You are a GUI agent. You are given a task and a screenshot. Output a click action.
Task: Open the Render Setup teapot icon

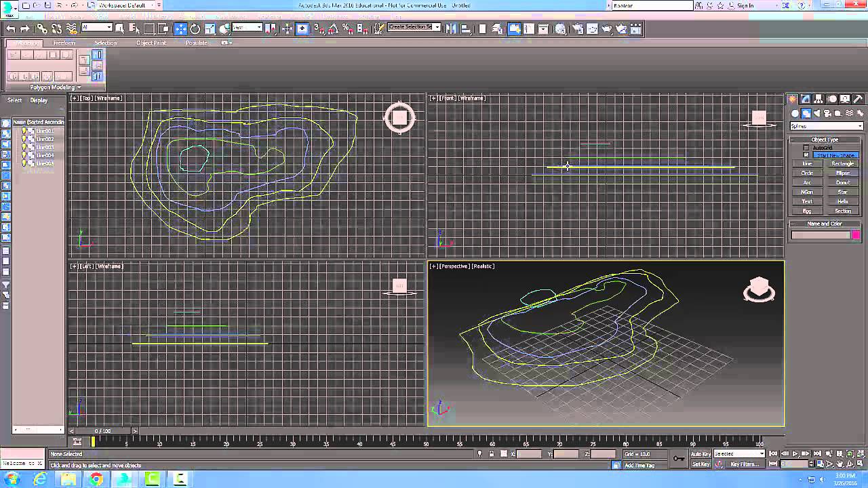tap(578, 28)
